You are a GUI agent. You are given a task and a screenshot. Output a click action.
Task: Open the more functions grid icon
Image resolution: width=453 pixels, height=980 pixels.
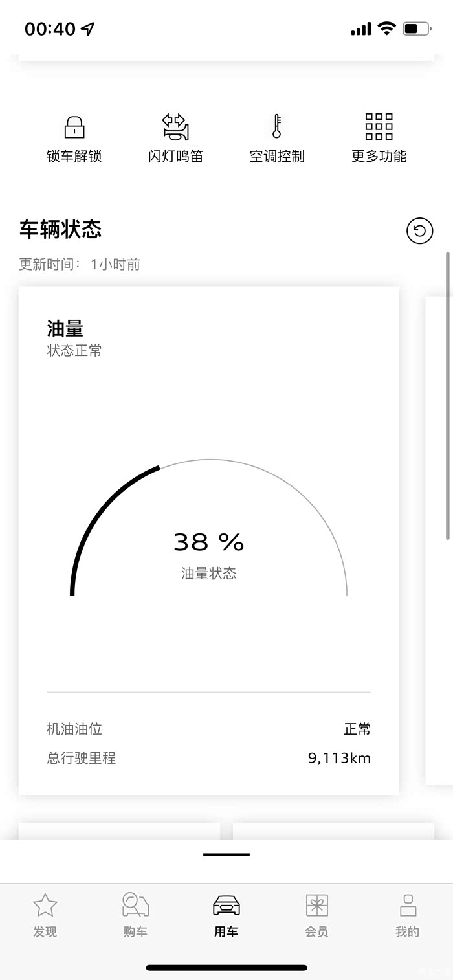click(x=379, y=127)
